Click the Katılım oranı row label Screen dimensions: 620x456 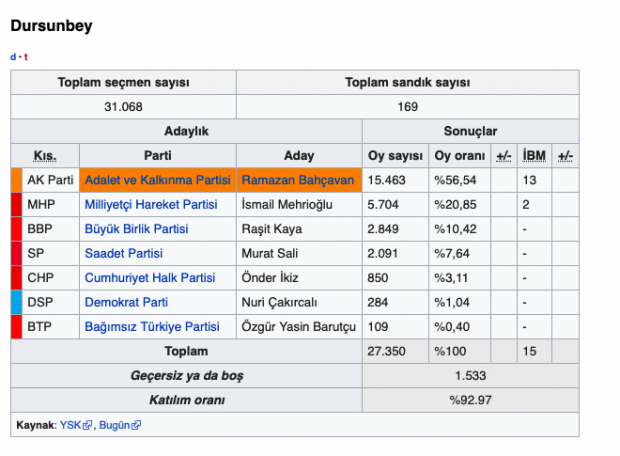tap(186, 400)
